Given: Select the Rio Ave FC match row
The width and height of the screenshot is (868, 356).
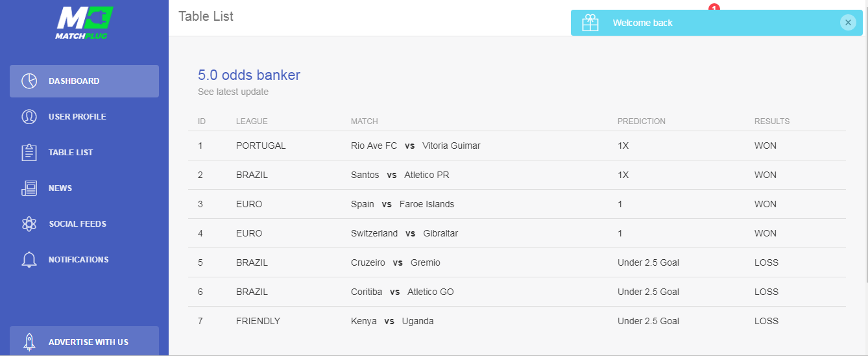Looking at the screenshot, I should pyautogui.click(x=517, y=146).
